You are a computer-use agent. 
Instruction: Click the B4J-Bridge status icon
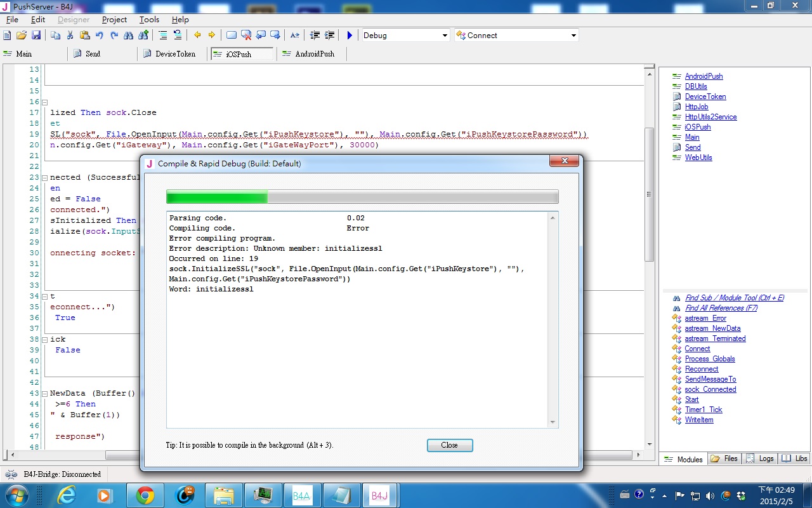coord(11,474)
